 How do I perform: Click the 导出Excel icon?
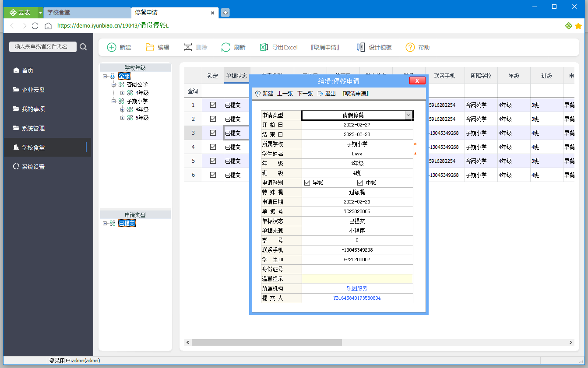pos(264,47)
